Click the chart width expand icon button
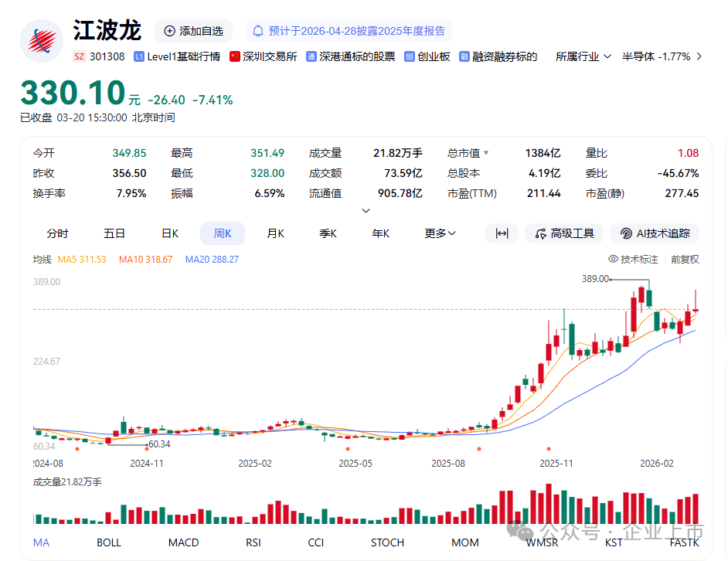Screen dimensions: 728x561 [x=502, y=233]
